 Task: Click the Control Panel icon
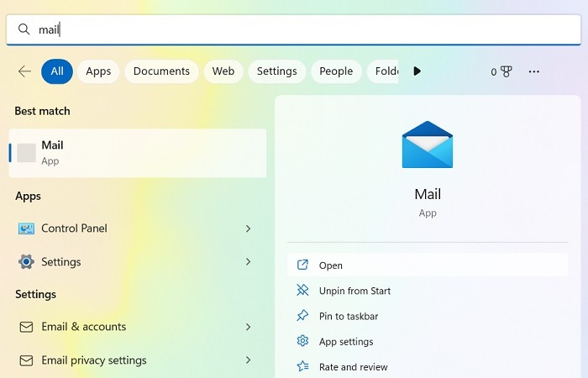tap(26, 228)
